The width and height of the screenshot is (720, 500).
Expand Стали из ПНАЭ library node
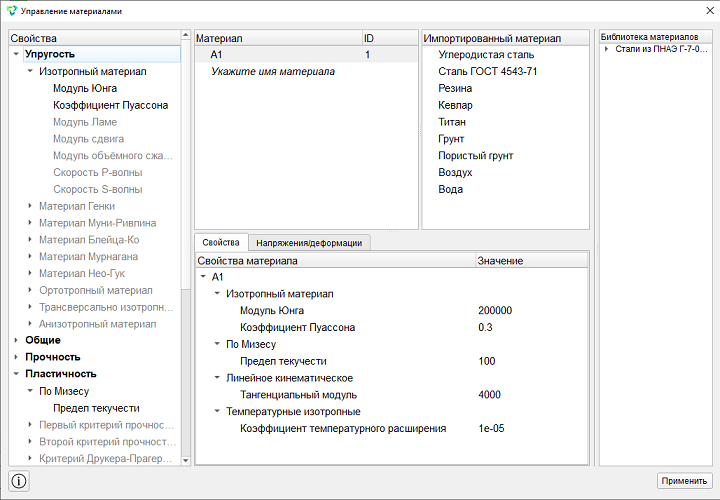point(607,49)
